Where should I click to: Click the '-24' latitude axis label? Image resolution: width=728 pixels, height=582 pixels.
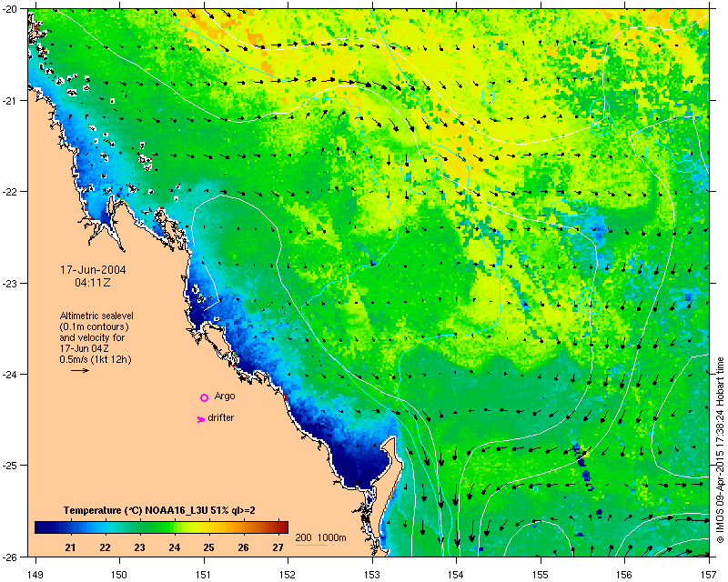9,374
